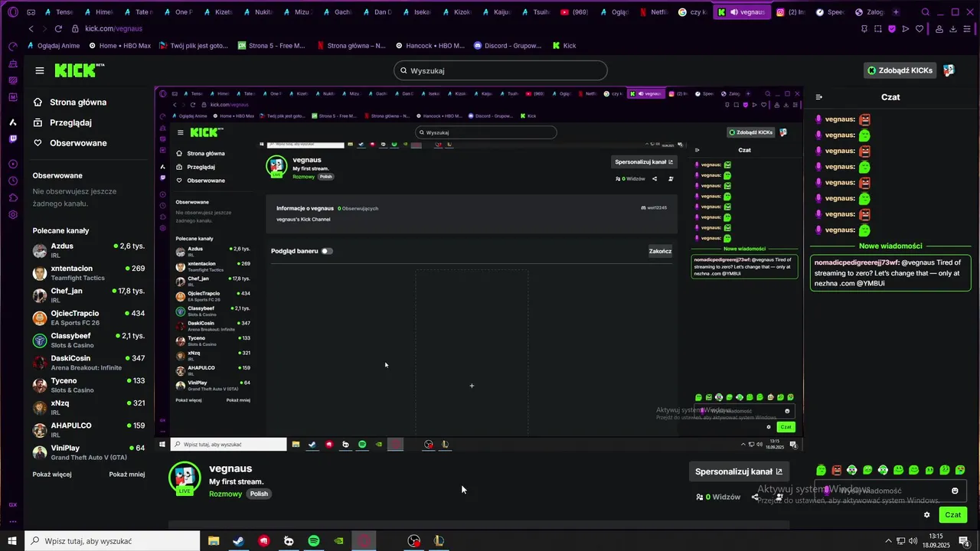The width and height of the screenshot is (980, 551).
Task: Switch to the vegnaus browser tab
Action: [x=741, y=12]
